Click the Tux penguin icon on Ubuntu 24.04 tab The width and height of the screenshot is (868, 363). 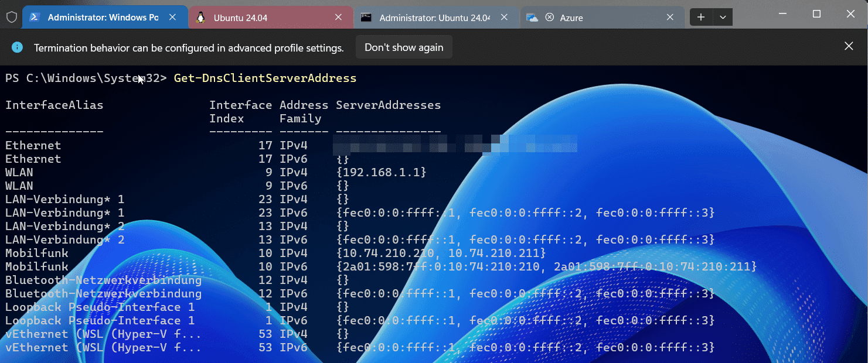201,17
